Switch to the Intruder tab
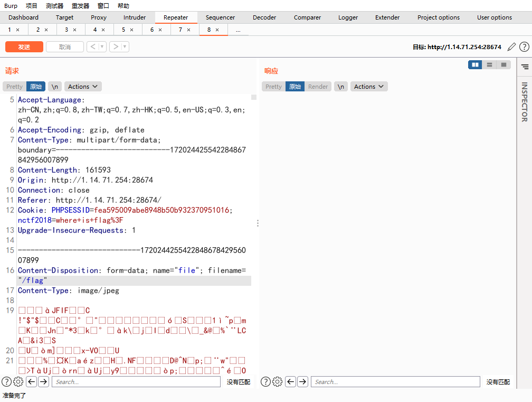532x402 pixels. point(135,17)
